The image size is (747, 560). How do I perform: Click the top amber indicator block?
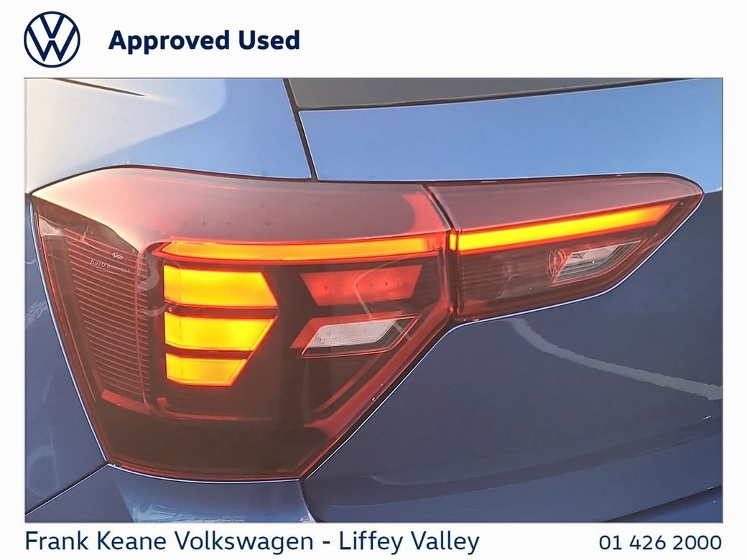pos(218,286)
